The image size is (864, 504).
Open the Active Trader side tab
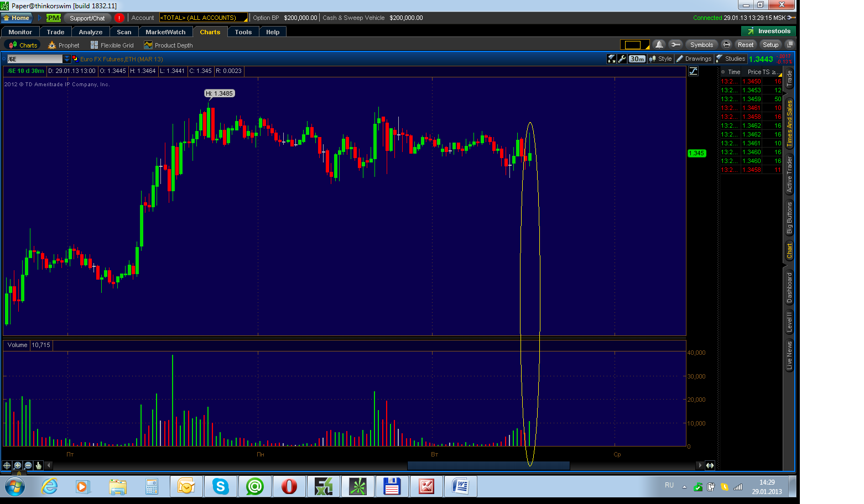pyautogui.click(x=789, y=174)
